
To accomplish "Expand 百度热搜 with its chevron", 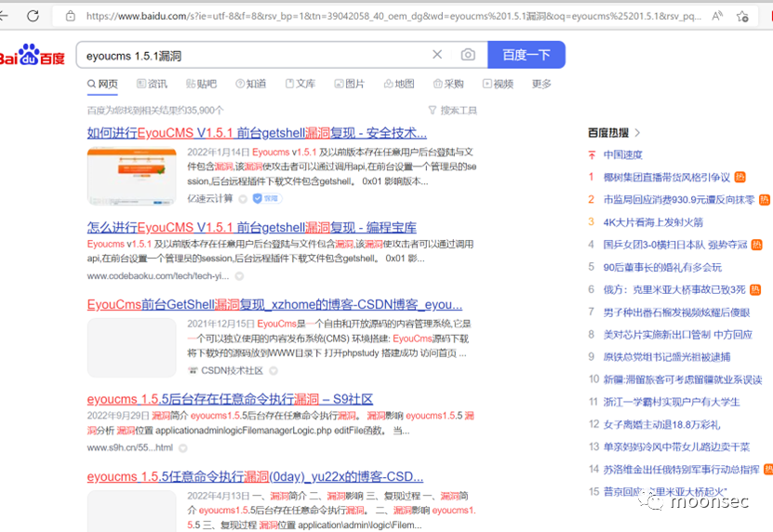I will click(637, 133).
